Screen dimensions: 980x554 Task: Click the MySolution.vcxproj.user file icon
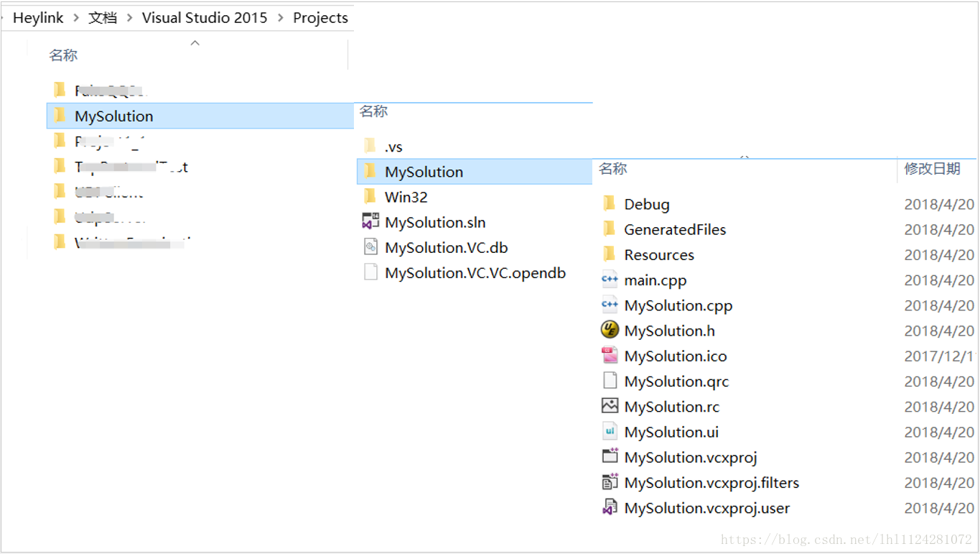pos(610,507)
